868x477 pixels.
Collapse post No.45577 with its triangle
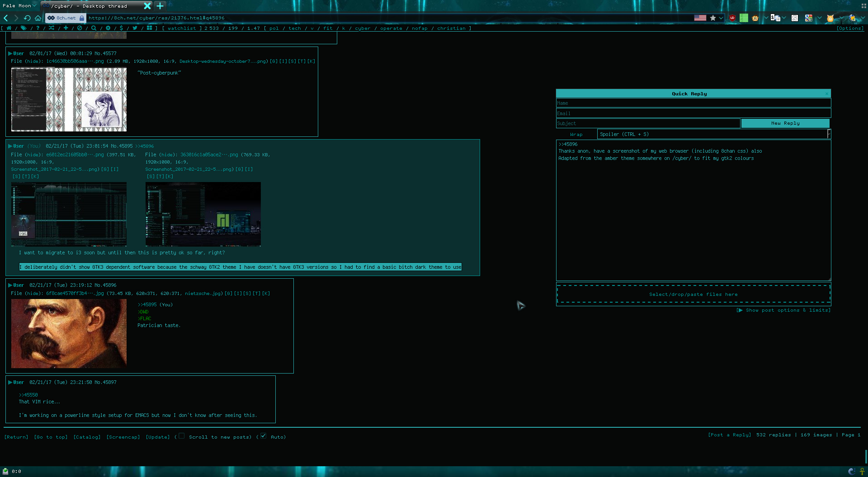click(10, 53)
